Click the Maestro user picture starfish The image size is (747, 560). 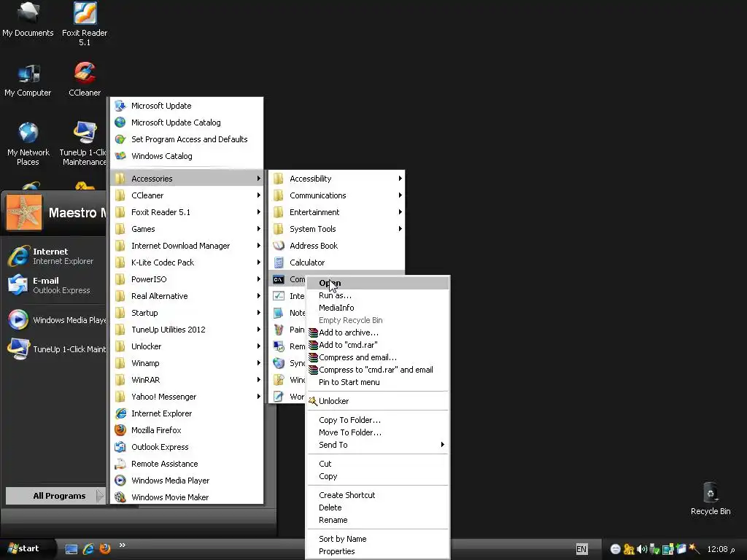(x=23, y=212)
